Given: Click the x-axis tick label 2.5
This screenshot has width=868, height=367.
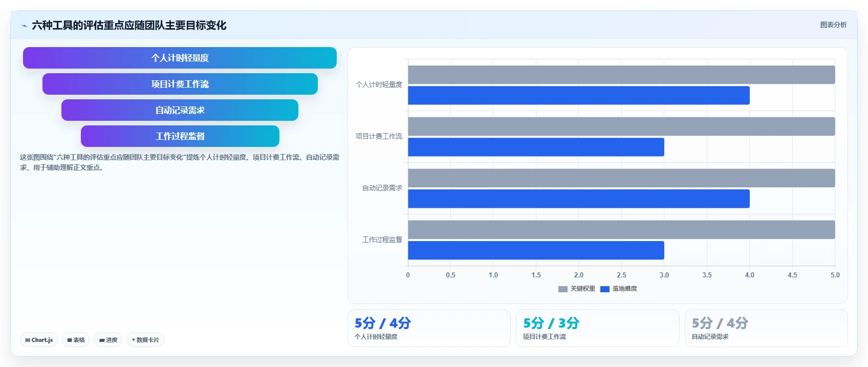Looking at the screenshot, I should (621, 275).
